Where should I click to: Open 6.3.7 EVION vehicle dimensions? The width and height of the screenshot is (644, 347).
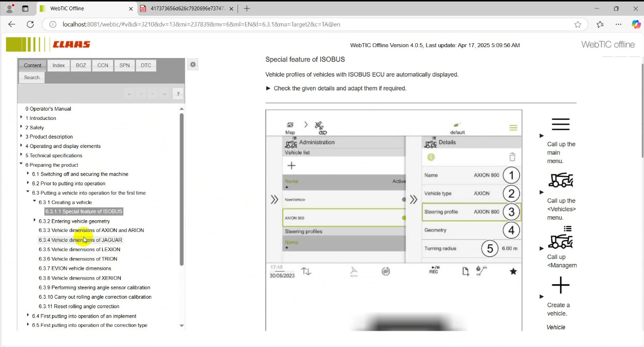click(75, 268)
